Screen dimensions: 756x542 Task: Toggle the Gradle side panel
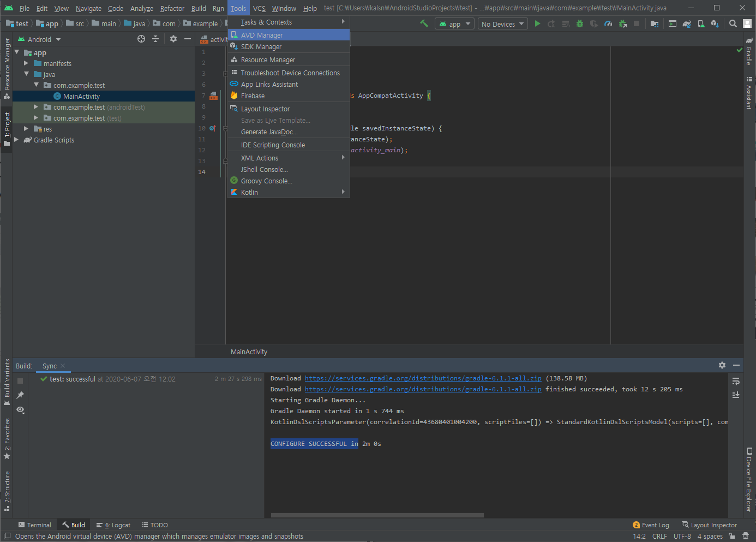coord(749,51)
